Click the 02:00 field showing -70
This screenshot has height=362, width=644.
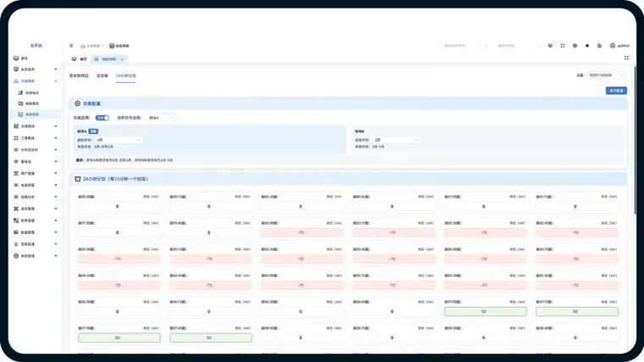302,233
